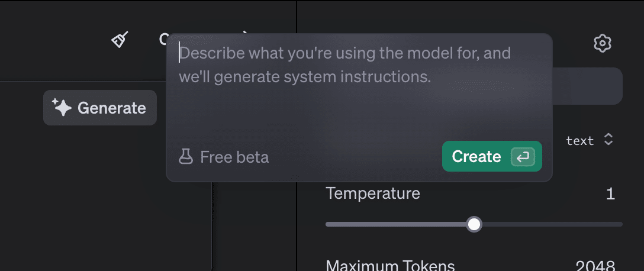
Task: Expand the gray model selector box
Action: (587, 86)
